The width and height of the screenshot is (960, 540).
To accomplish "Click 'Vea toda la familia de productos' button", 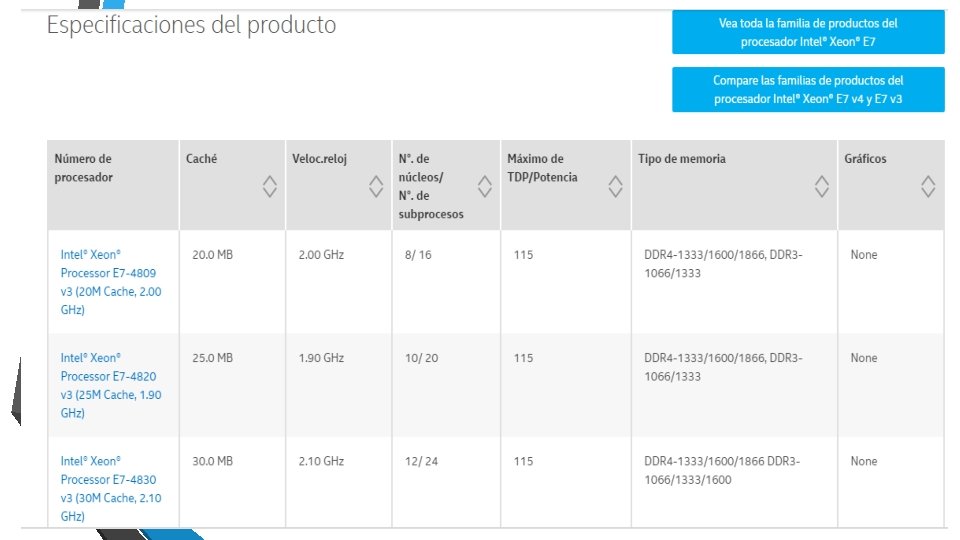I will point(808,33).
